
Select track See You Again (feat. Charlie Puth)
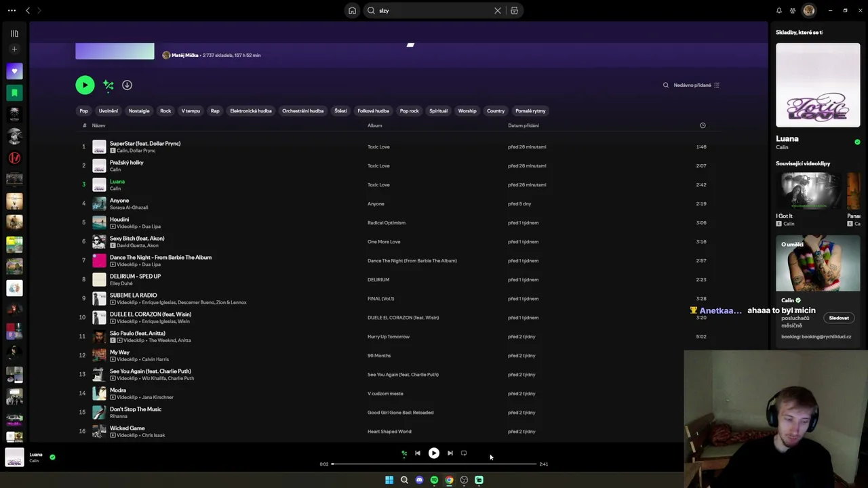pos(151,371)
